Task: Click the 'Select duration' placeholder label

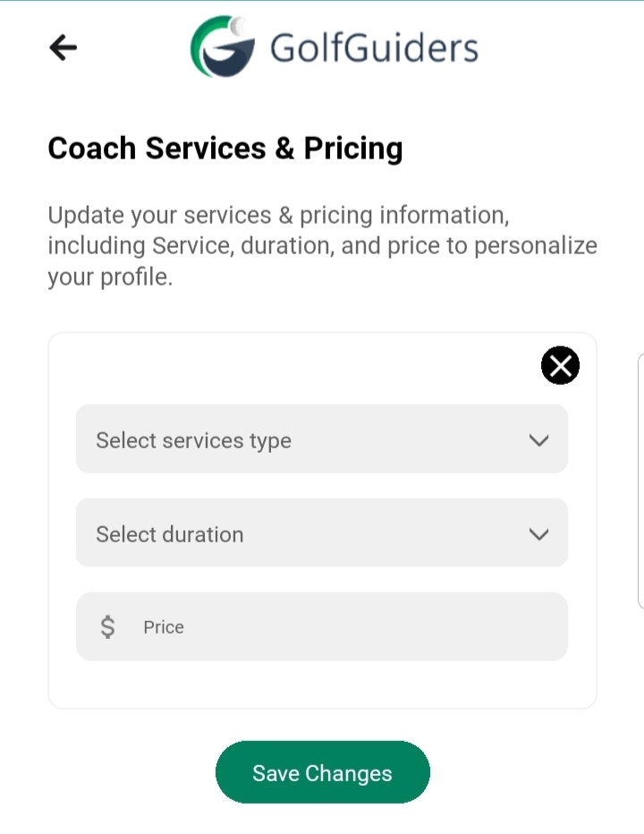Action: click(170, 534)
